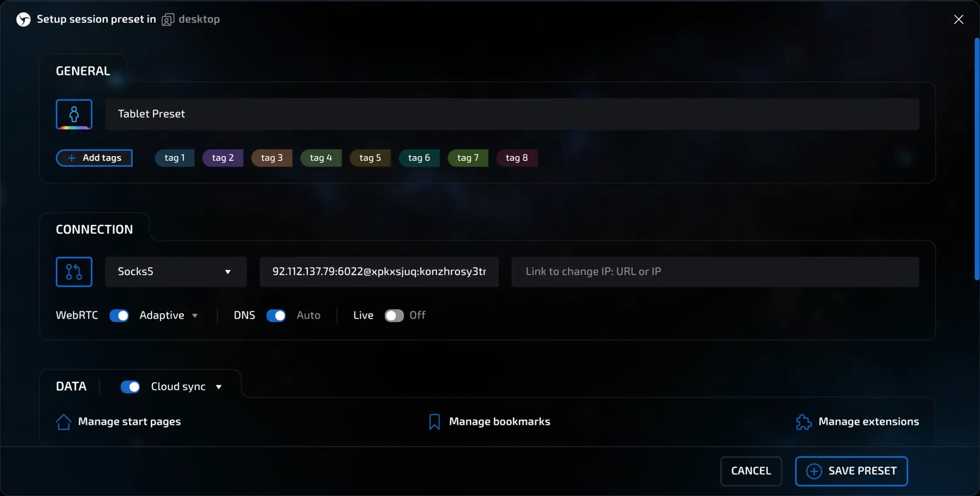Viewport: 980px width, 496px height.
Task: Click the house icon for start pages
Action: (64, 421)
